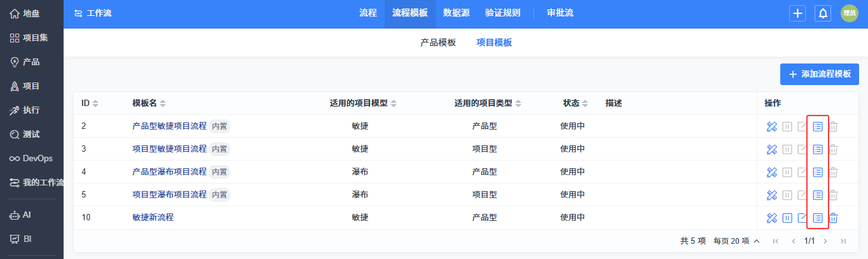Image resolution: width=868 pixels, height=259 pixels.
Task: Go to first page of pagination
Action: click(775, 241)
